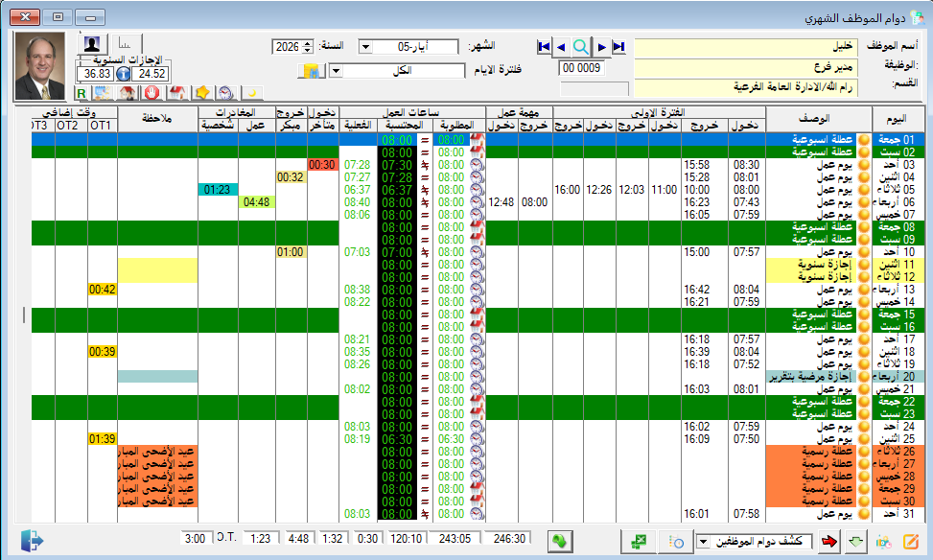Decrease the year 2026 with the down arrow
Image resolution: width=933 pixels, height=560 pixels.
[308, 51]
